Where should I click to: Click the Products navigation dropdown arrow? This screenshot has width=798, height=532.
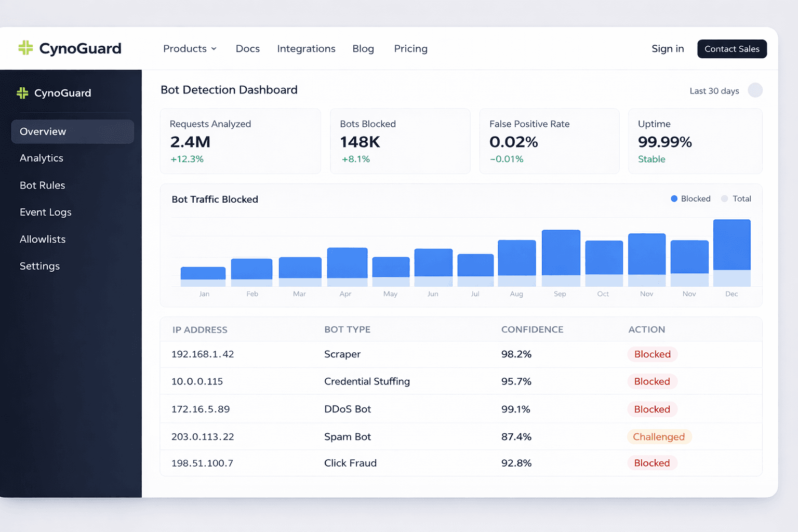(214, 49)
